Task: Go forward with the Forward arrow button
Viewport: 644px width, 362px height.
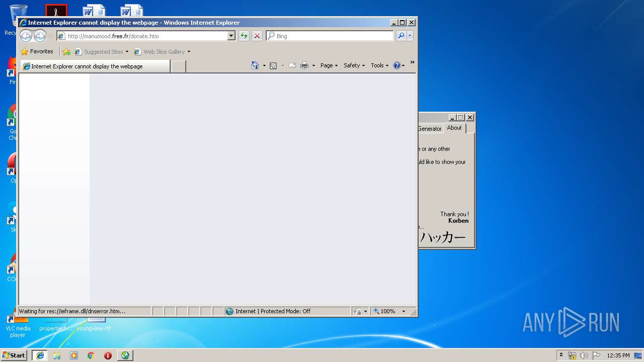Action: (40, 36)
